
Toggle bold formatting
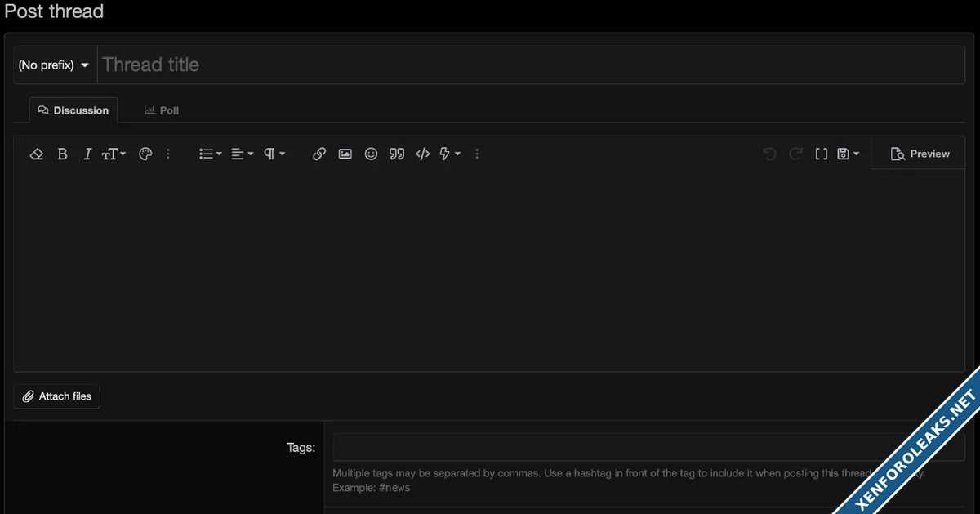(x=62, y=154)
